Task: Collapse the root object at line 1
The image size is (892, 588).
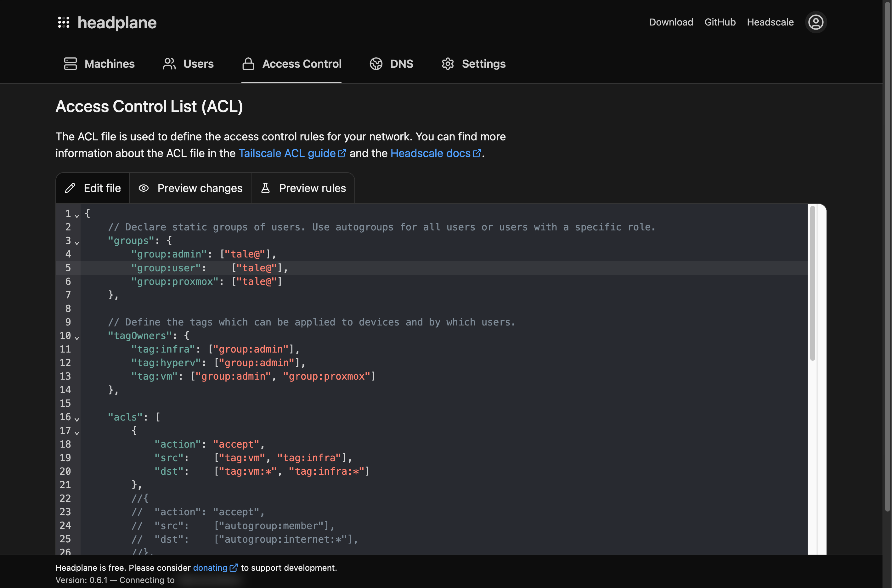Action: pyautogui.click(x=77, y=215)
